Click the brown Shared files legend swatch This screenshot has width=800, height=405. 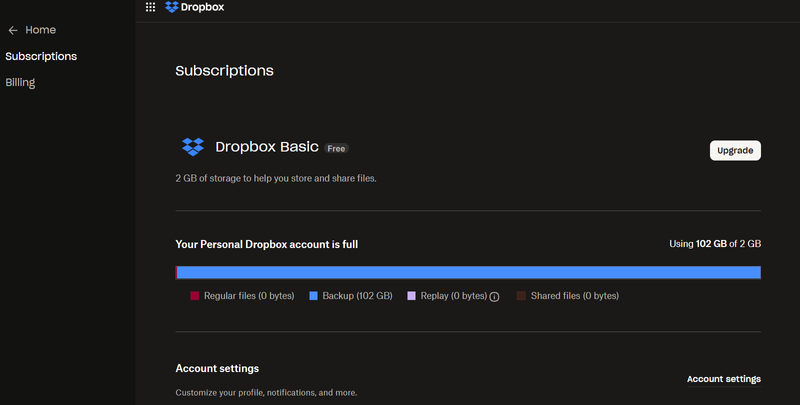(521, 296)
